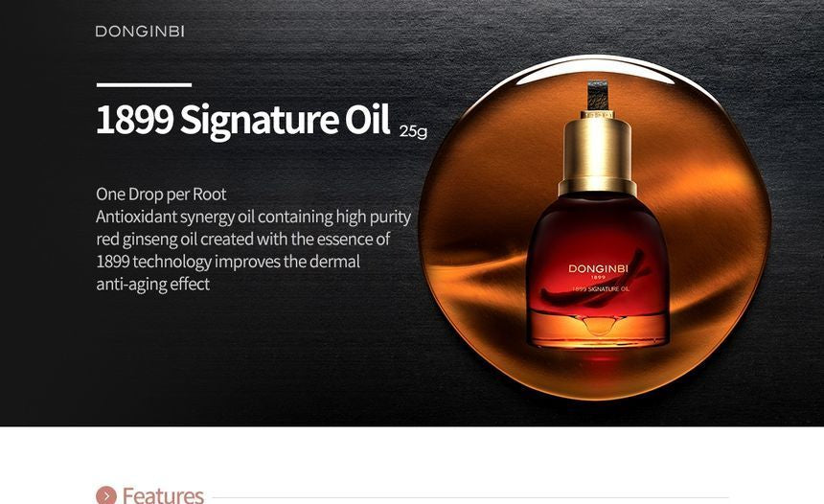824x504 pixels.
Task: Click the 'anti-aging effect' text
Action: [153, 285]
